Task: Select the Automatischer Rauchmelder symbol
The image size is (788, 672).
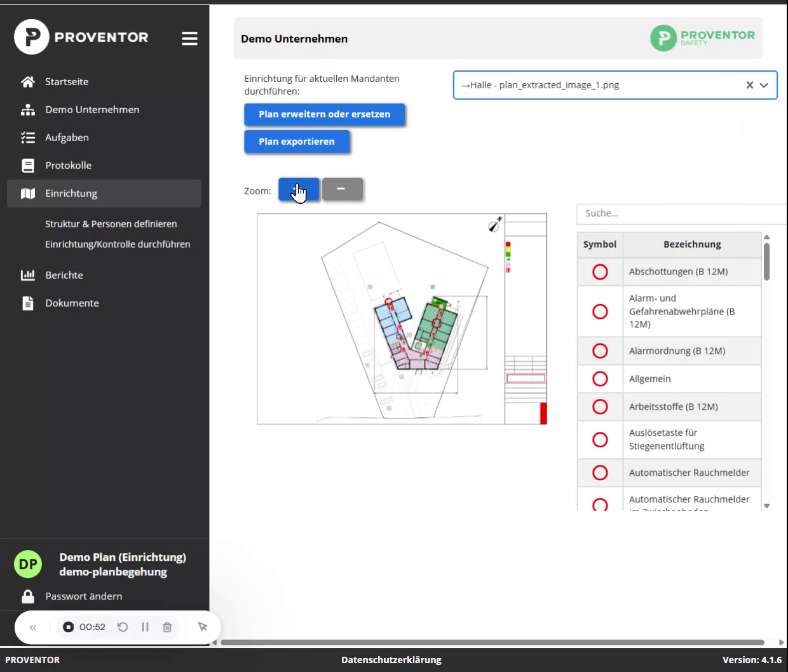Action: pyautogui.click(x=600, y=473)
